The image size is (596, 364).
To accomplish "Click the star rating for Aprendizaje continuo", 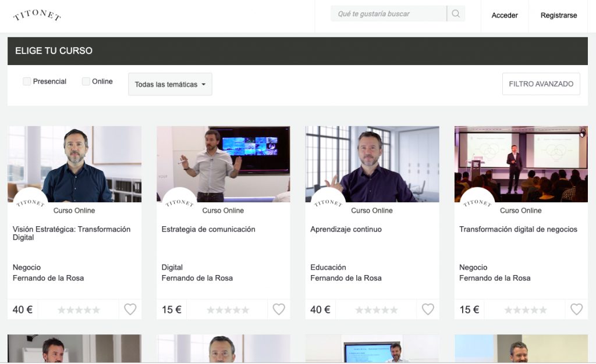I will pos(377,310).
